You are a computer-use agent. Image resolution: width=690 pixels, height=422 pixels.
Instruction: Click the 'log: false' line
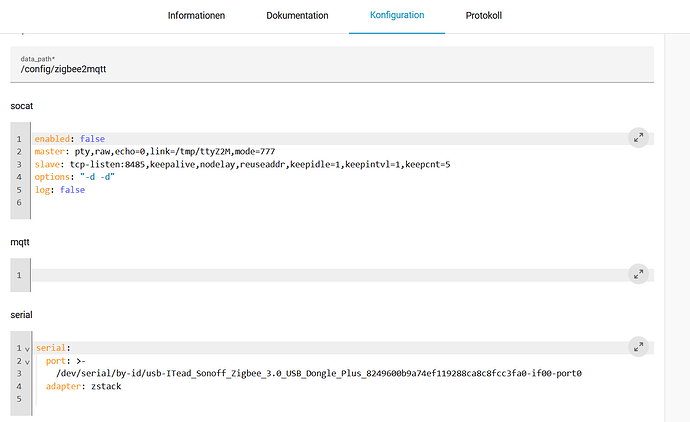tap(60, 190)
